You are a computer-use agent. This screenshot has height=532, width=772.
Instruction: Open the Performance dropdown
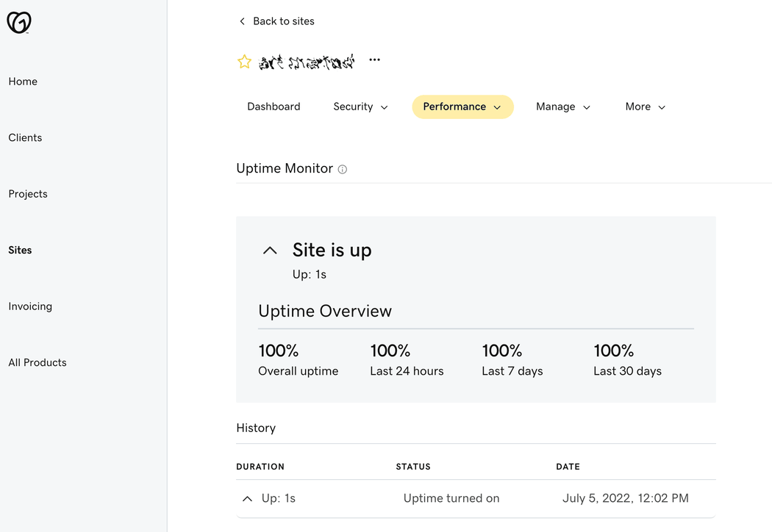[462, 107]
